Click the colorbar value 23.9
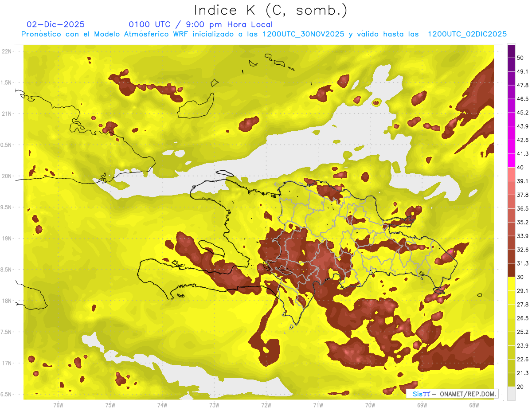This screenshot has height=411, width=532. (x=523, y=345)
